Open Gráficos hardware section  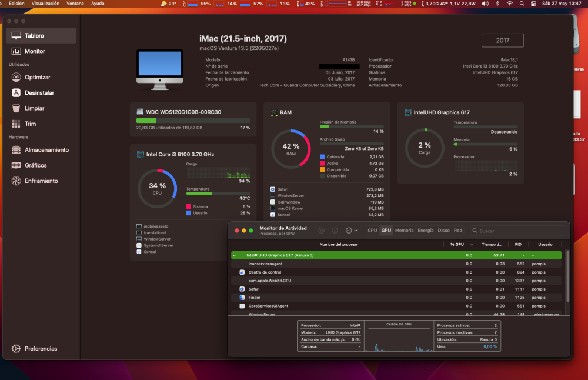click(x=36, y=165)
